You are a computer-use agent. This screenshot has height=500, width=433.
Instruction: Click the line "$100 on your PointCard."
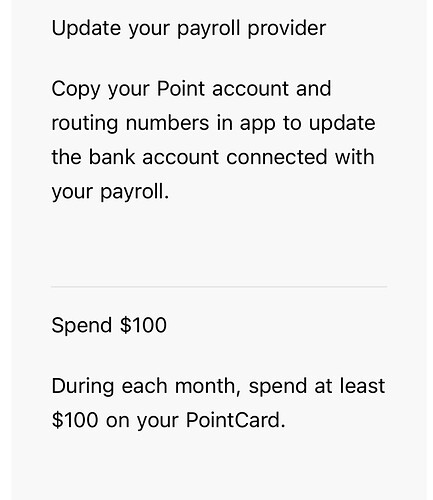click(x=169, y=420)
